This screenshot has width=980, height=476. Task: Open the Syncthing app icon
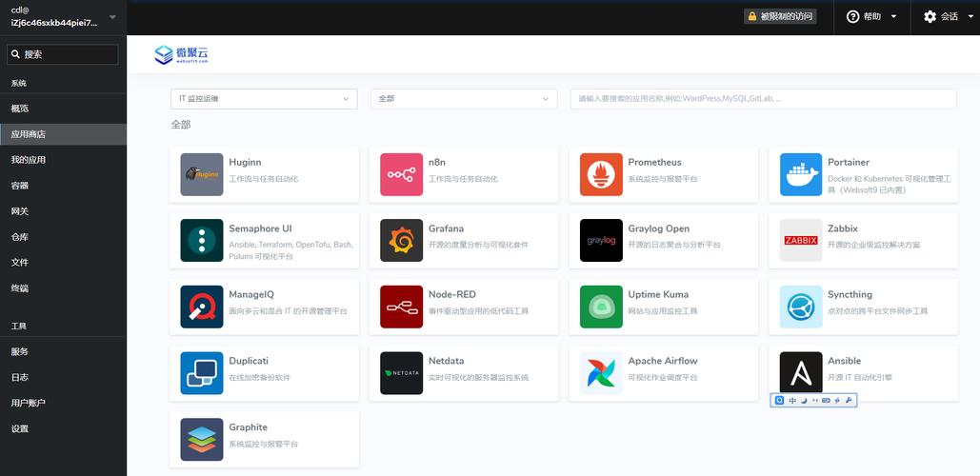(x=800, y=307)
